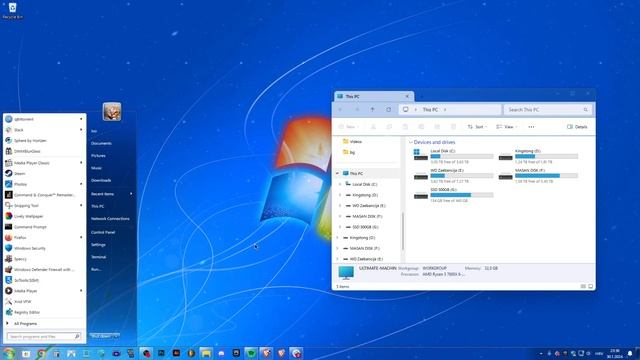The image size is (640, 360).
Task: Open Command Prompt in Start menu
Action: 44,227
